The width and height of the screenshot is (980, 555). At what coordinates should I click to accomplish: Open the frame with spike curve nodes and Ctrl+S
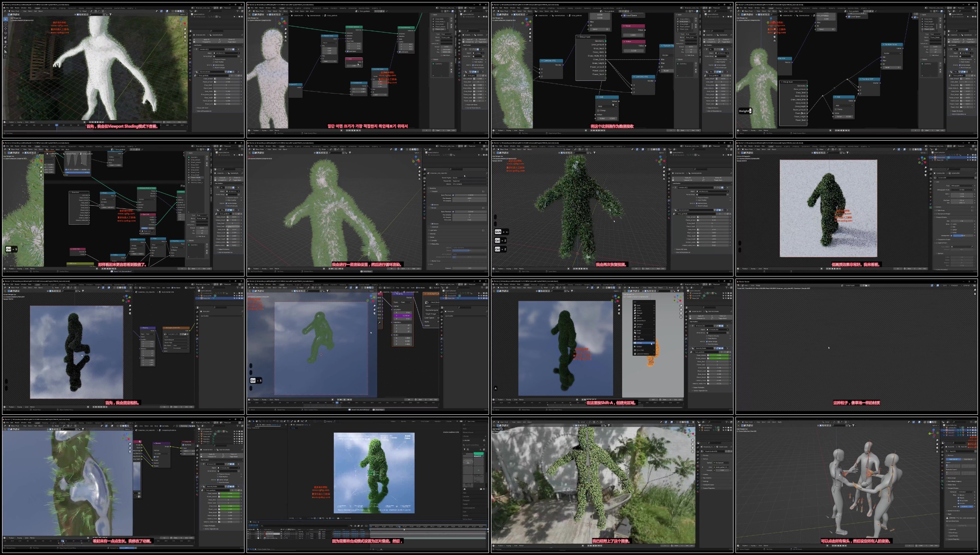123,209
